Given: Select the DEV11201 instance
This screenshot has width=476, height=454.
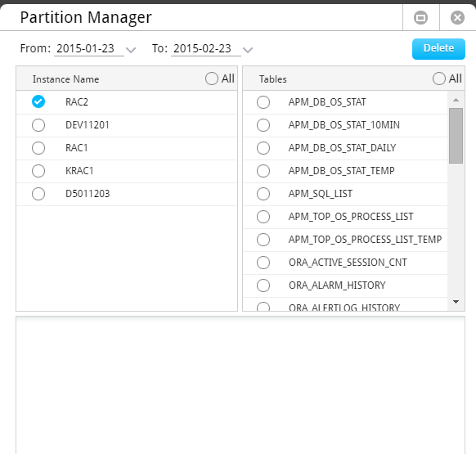Looking at the screenshot, I should pos(38,125).
